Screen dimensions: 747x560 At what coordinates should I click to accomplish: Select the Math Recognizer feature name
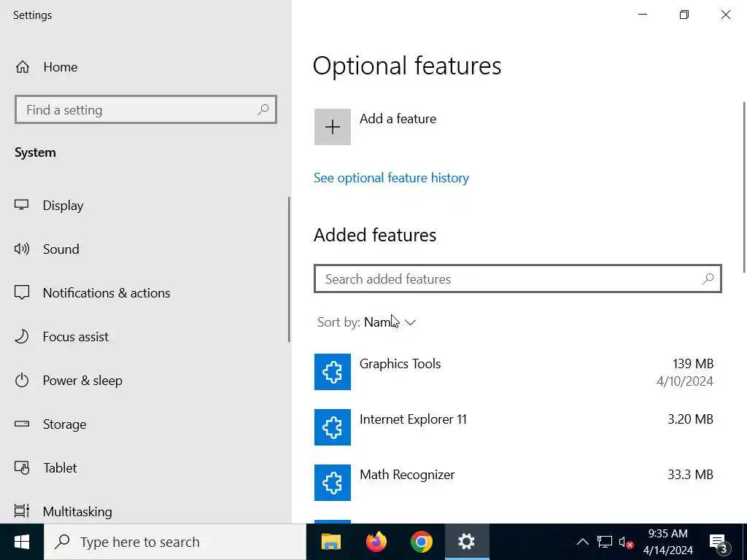[407, 475]
